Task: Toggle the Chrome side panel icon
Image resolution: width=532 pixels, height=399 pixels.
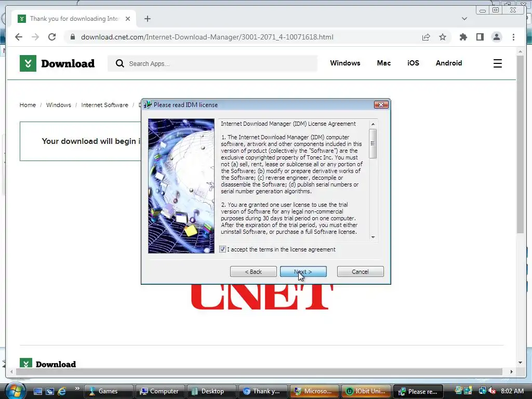Action: pos(480,37)
